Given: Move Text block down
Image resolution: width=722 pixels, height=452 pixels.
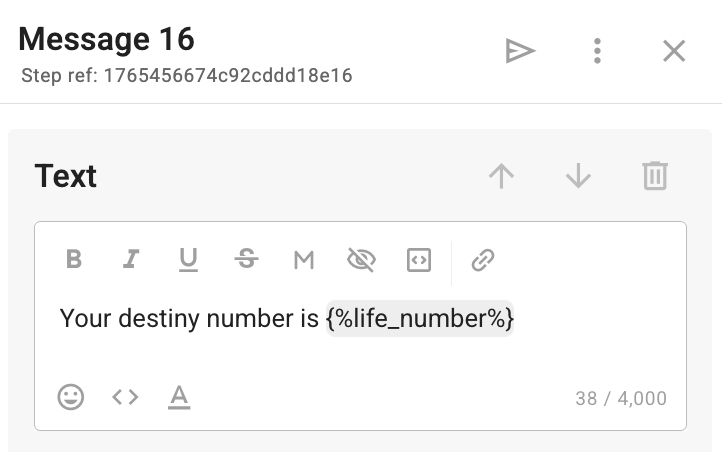Looking at the screenshot, I should click(x=578, y=177).
